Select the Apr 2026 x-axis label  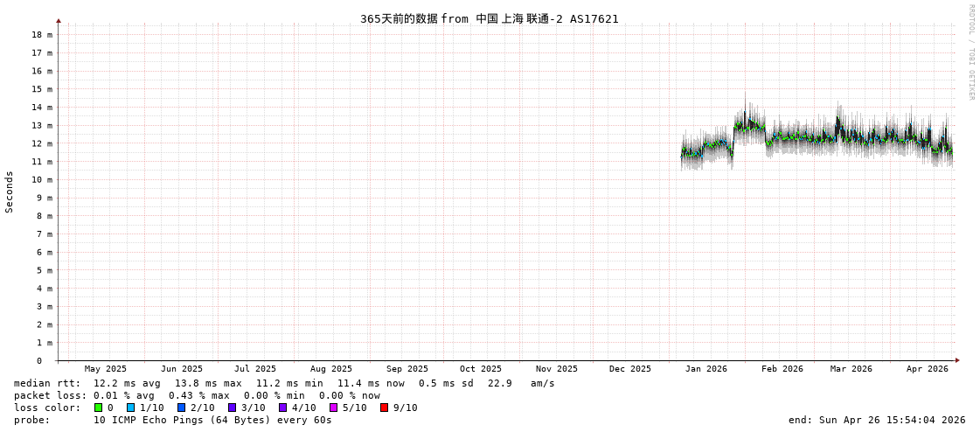pyautogui.click(x=927, y=369)
